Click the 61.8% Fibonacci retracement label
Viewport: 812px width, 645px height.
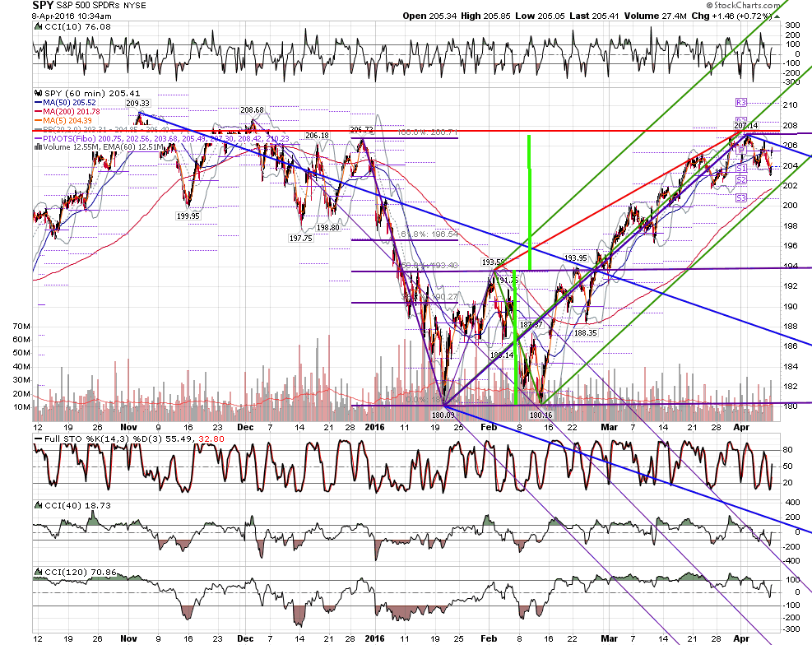pyautogui.click(x=429, y=234)
